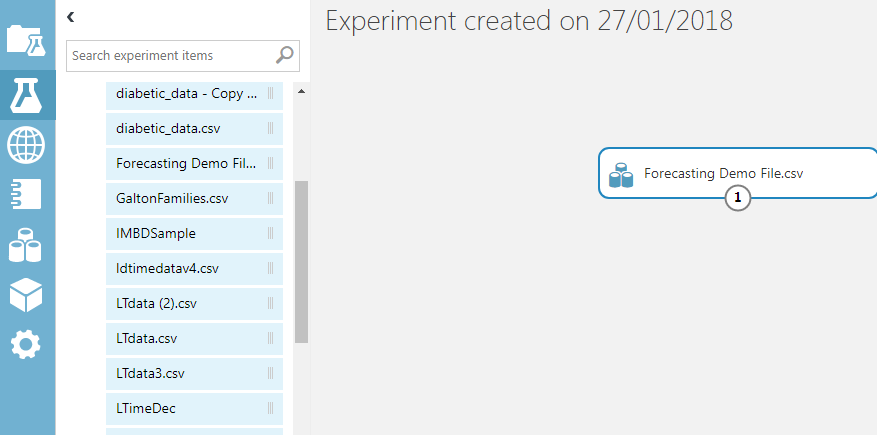877x435 pixels.
Task: Open the Settings gear icon
Action: (x=27, y=345)
